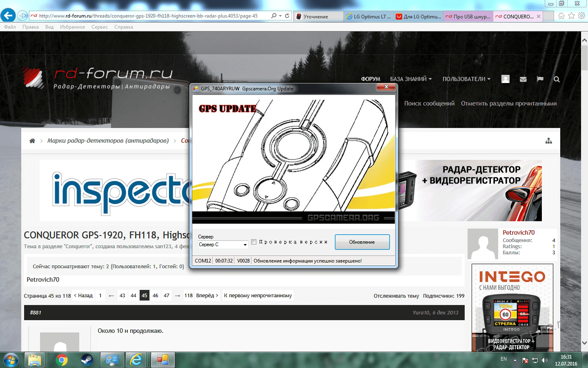The width and height of the screenshot is (588, 368).
Task: Click the Вперёд pagination link
Action: pos(207,295)
